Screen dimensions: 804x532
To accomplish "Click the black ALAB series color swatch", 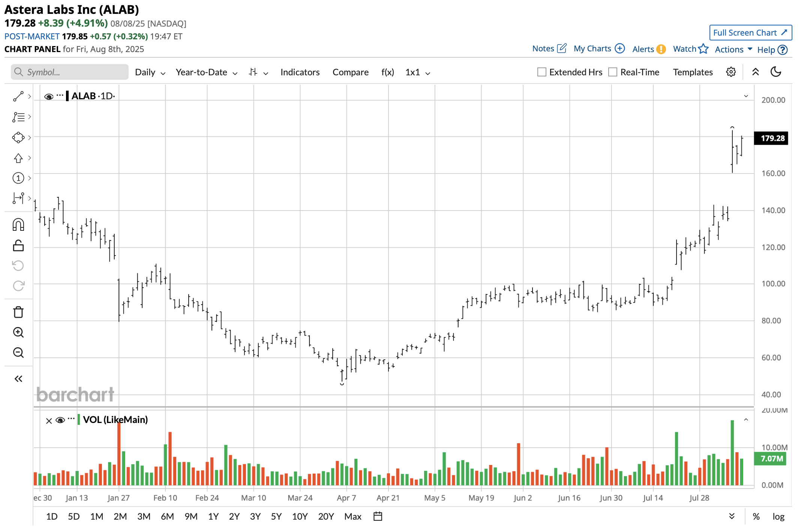I will (67, 96).
